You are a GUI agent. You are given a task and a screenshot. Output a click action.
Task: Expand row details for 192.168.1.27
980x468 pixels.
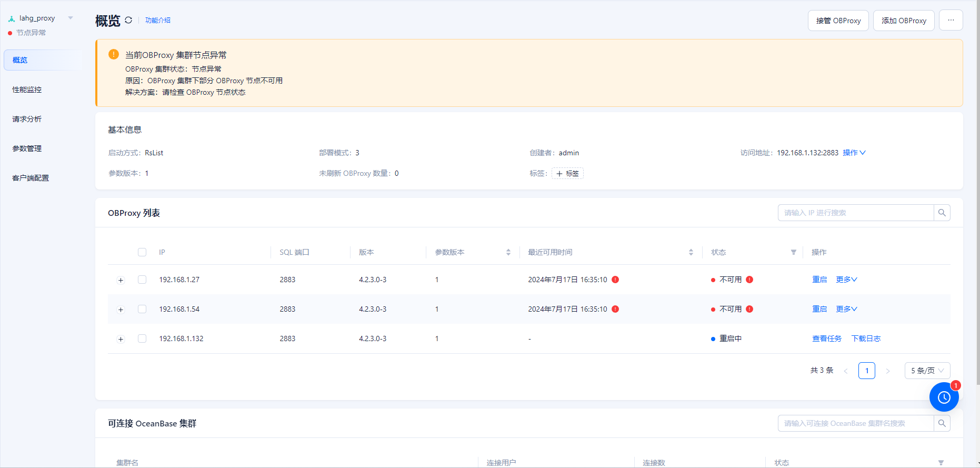(121, 280)
